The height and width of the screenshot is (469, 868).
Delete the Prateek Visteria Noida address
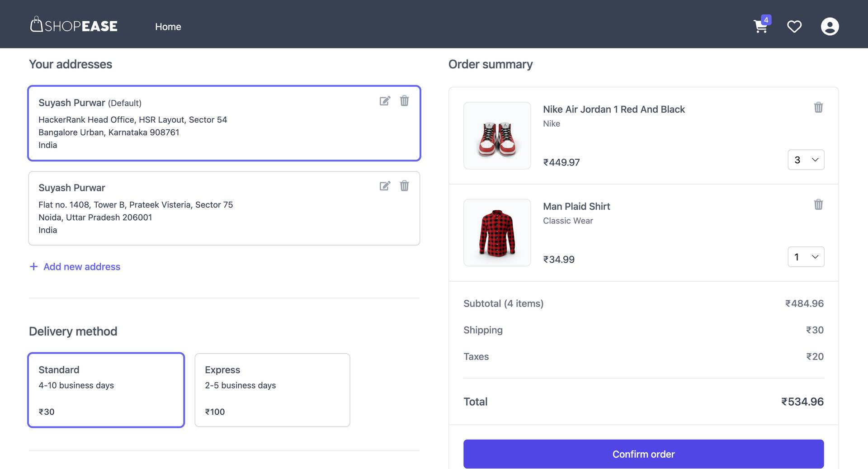[404, 185]
